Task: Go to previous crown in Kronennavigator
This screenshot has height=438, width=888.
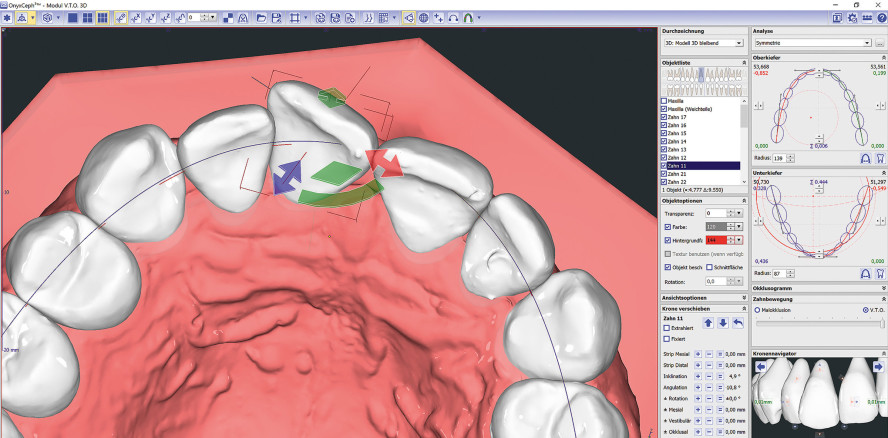Action: (761, 367)
